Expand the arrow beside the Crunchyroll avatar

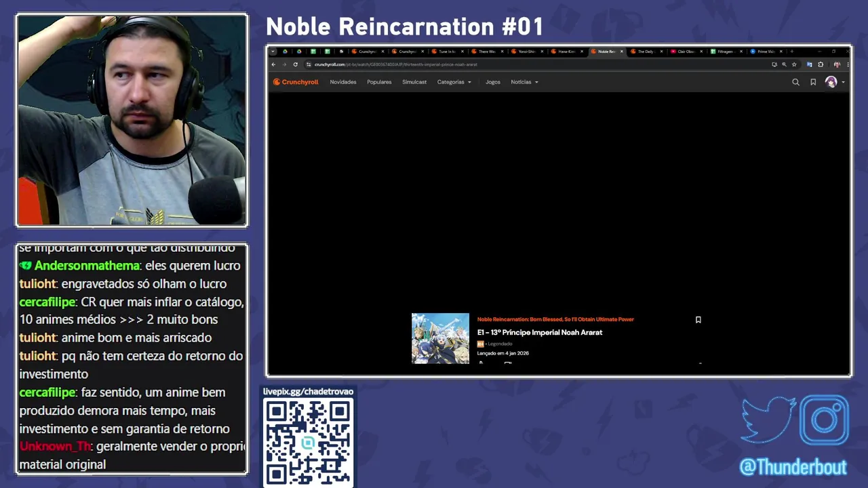pos(843,83)
